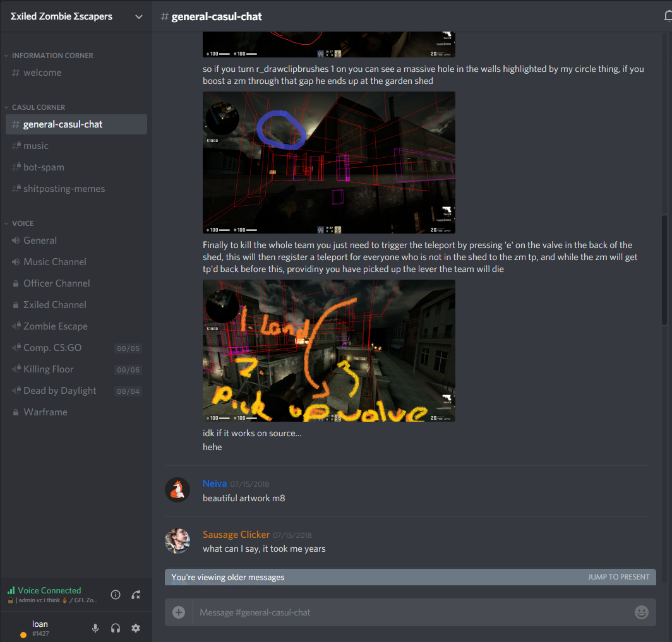Click the speaker icon beside Music Channel

click(x=16, y=262)
